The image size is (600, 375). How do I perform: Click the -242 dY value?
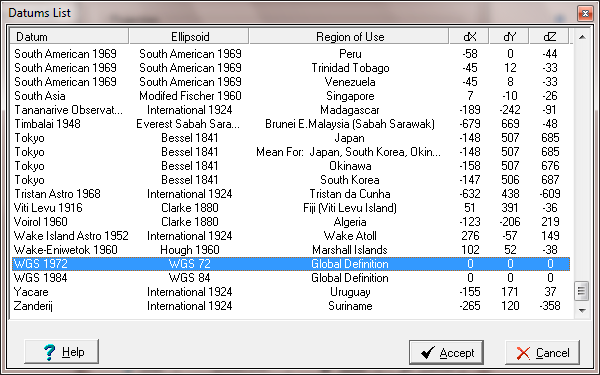pos(509,110)
